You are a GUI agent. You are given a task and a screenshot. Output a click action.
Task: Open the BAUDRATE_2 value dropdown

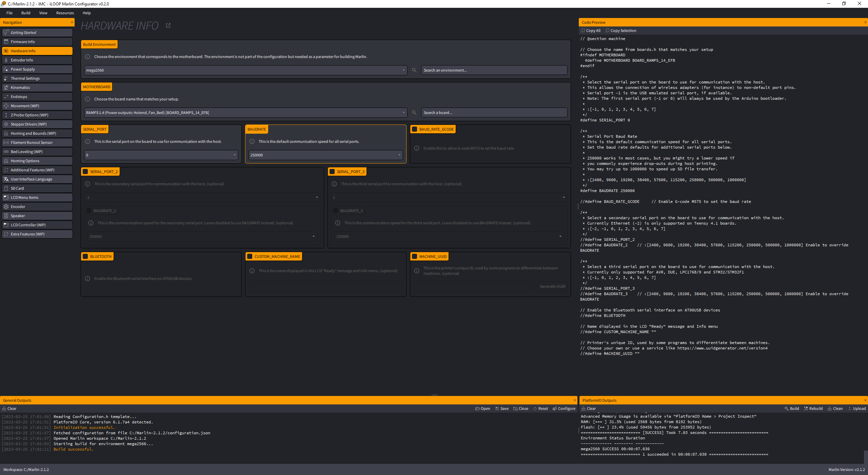coord(202,236)
